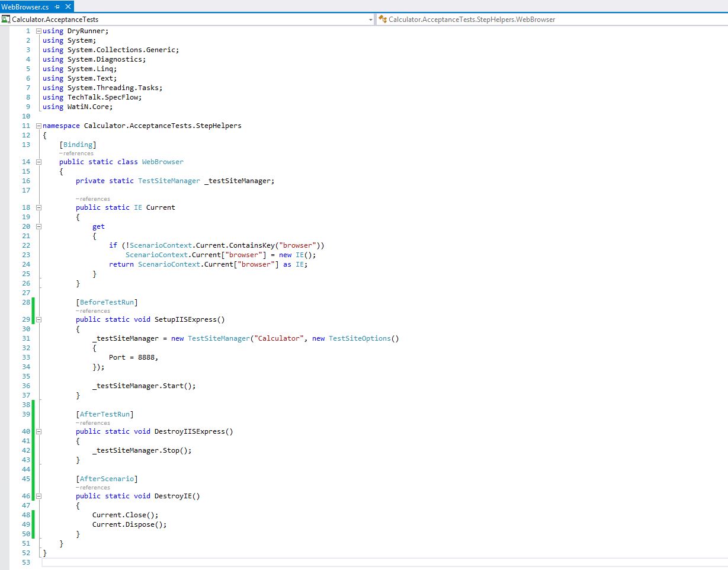Screen dimensions: 728x570
Task: Open references link above DestroyIISExpress
Action: (93, 423)
